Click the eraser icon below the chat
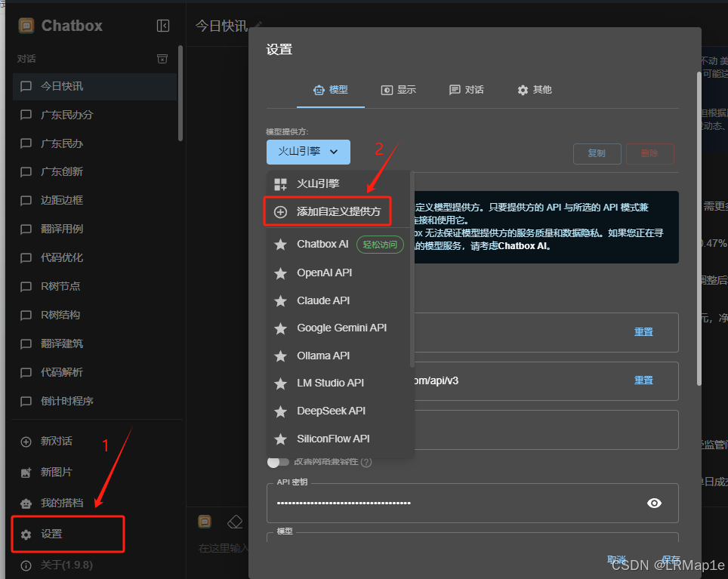The width and height of the screenshot is (728, 579). [x=235, y=522]
